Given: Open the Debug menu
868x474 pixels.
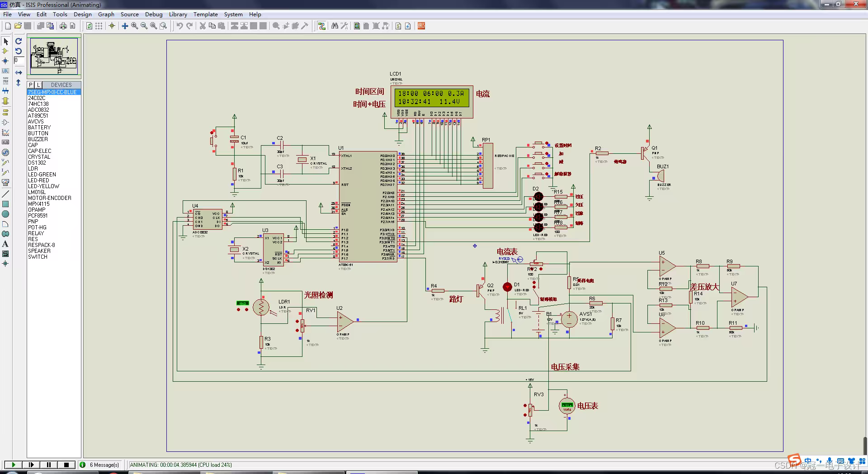Looking at the screenshot, I should 154,14.
